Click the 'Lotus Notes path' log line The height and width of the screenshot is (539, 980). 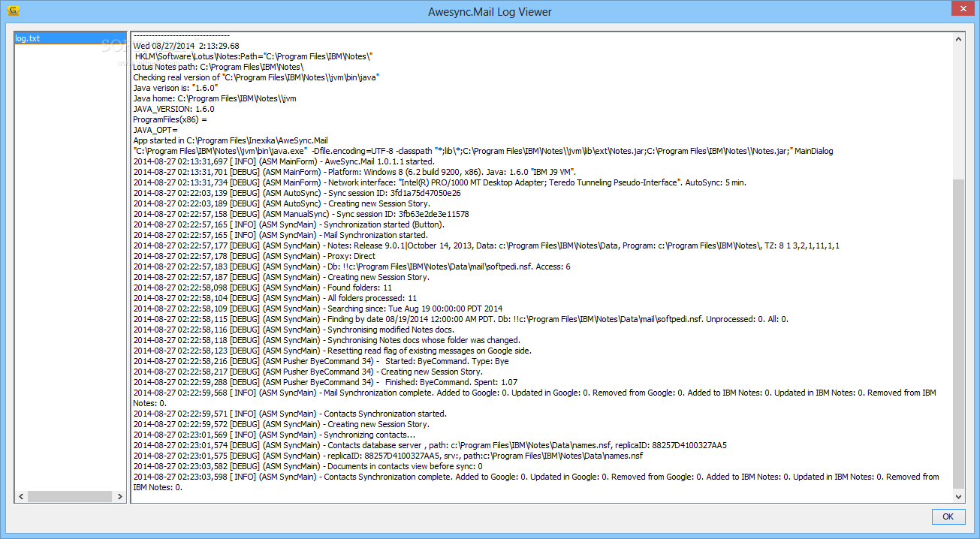[219, 67]
